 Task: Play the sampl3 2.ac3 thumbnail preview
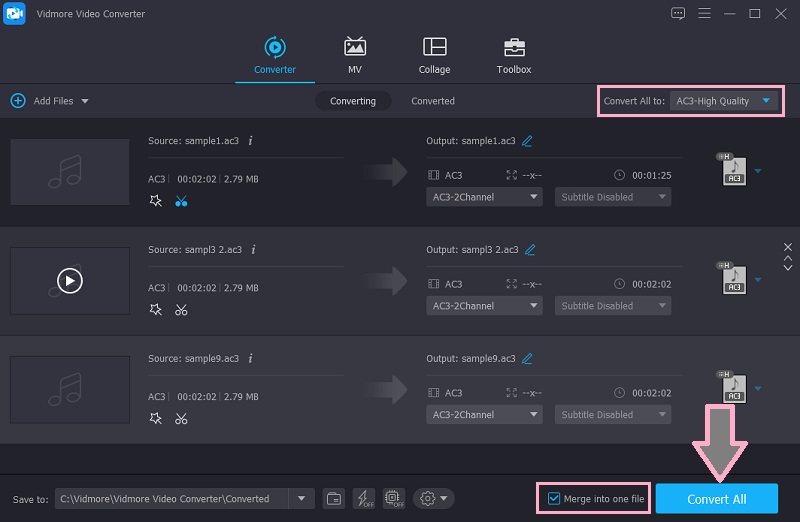pyautogui.click(x=69, y=281)
